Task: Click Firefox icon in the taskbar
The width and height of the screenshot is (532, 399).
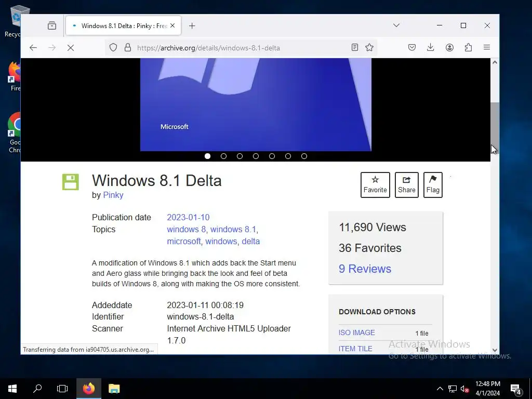Action: (x=88, y=389)
